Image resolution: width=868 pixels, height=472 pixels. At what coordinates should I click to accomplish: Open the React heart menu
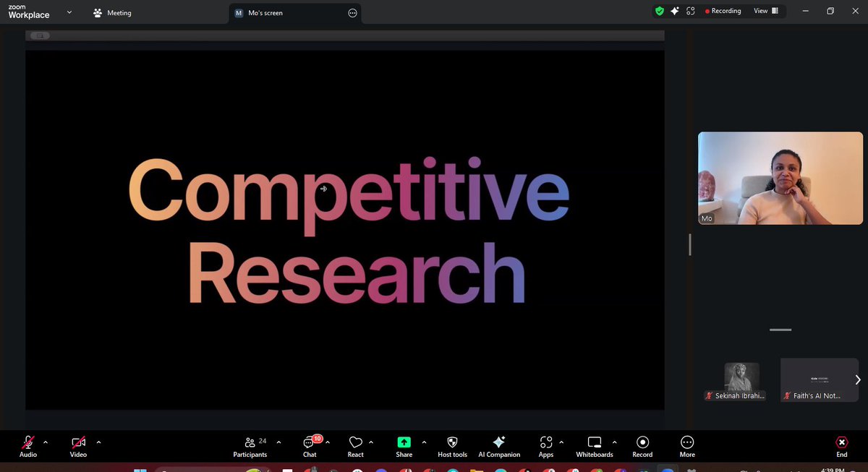click(355, 446)
